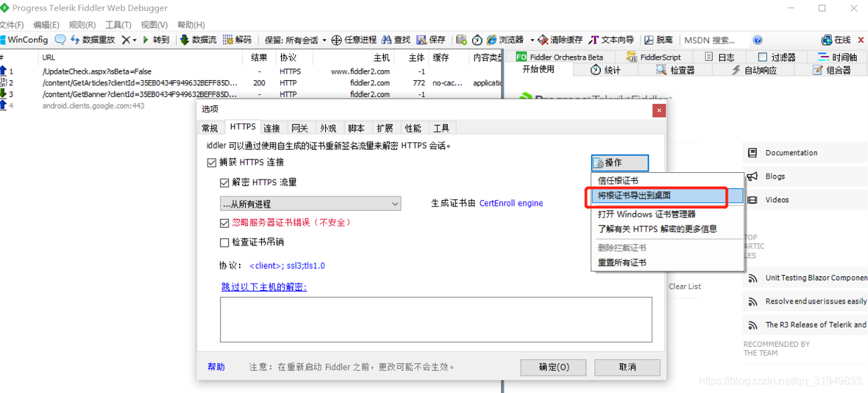Click the 查找 binoculars icon
This screenshot has width=868, height=393.
click(387, 40)
